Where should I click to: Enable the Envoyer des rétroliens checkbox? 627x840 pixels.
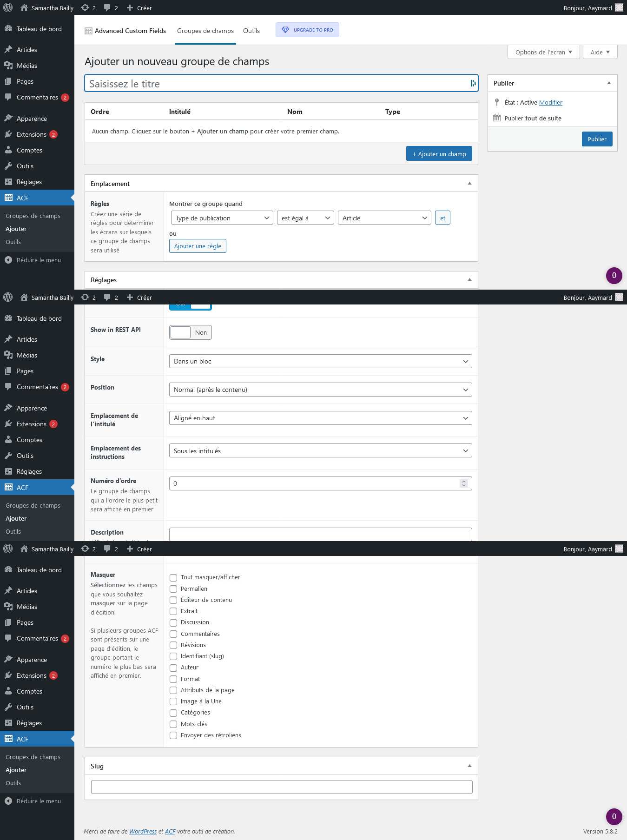click(x=173, y=735)
